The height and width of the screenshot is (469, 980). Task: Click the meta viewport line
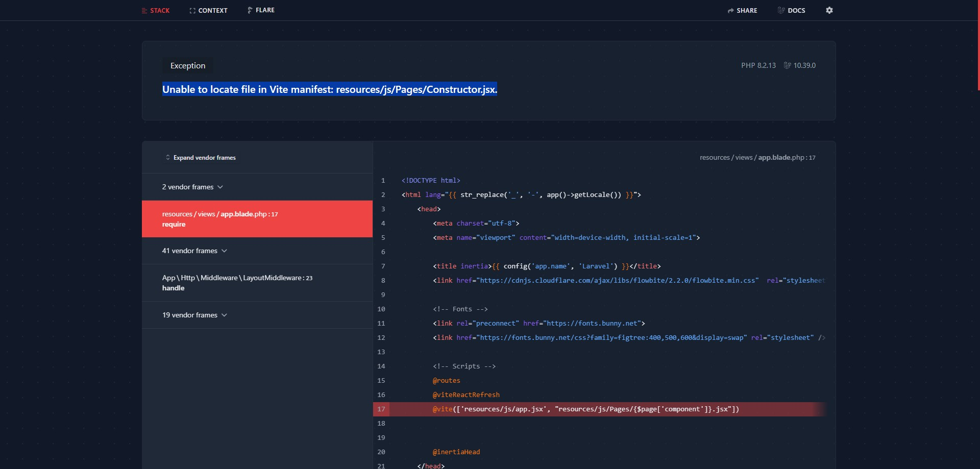click(x=567, y=238)
